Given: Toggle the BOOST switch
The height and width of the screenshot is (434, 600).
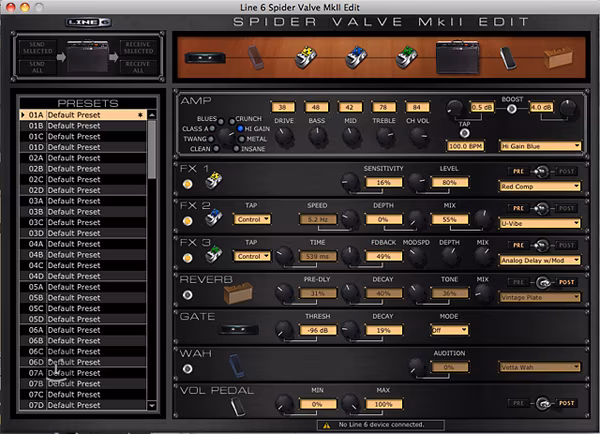Looking at the screenshot, I should point(512,109).
